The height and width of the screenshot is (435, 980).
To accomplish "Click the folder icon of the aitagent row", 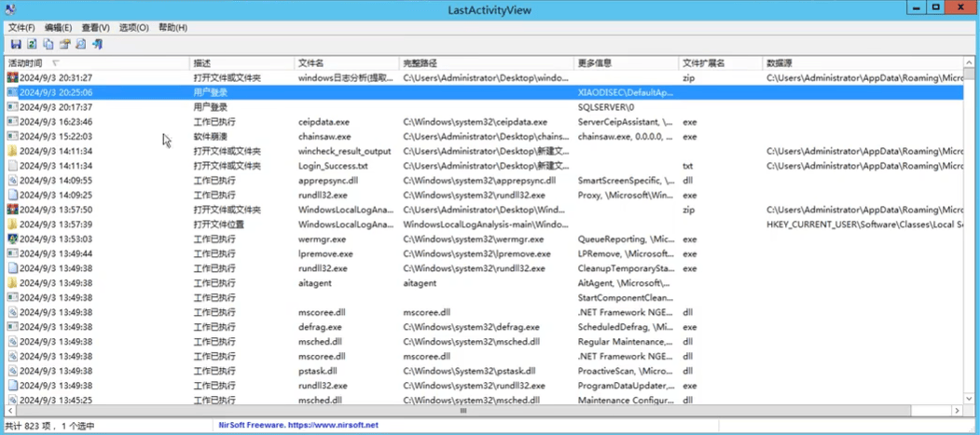I will point(12,283).
